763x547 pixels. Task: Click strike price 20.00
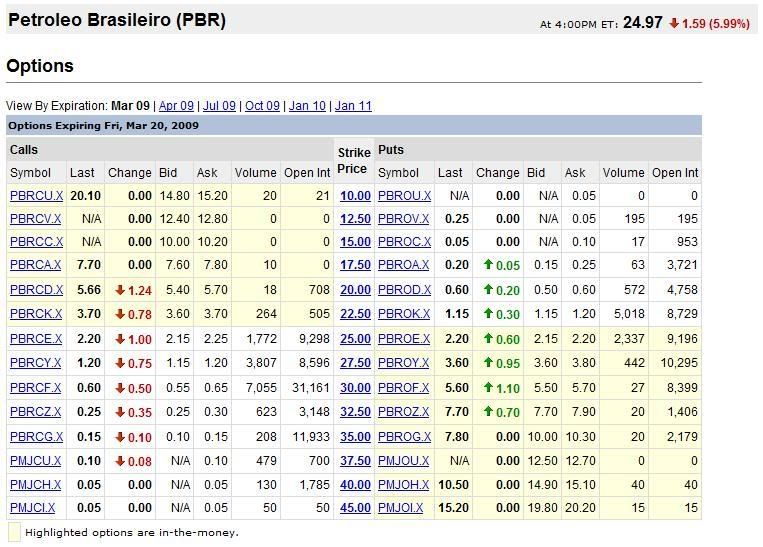pos(355,290)
